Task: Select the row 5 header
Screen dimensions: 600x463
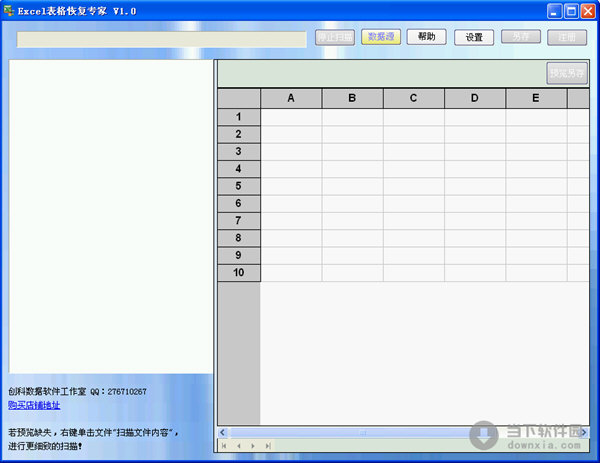Action: (x=239, y=186)
